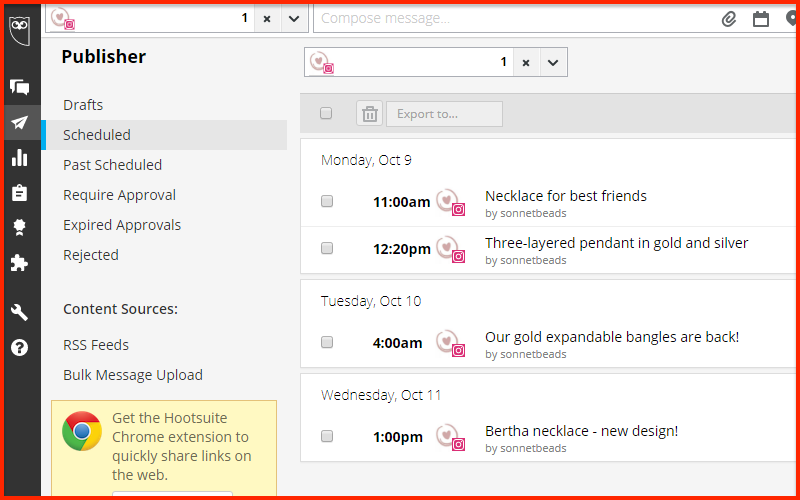Screen dimensions: 800x500
Task: Expand the Publisher filter profile dropdown arrow
Action: pos(553,62)
